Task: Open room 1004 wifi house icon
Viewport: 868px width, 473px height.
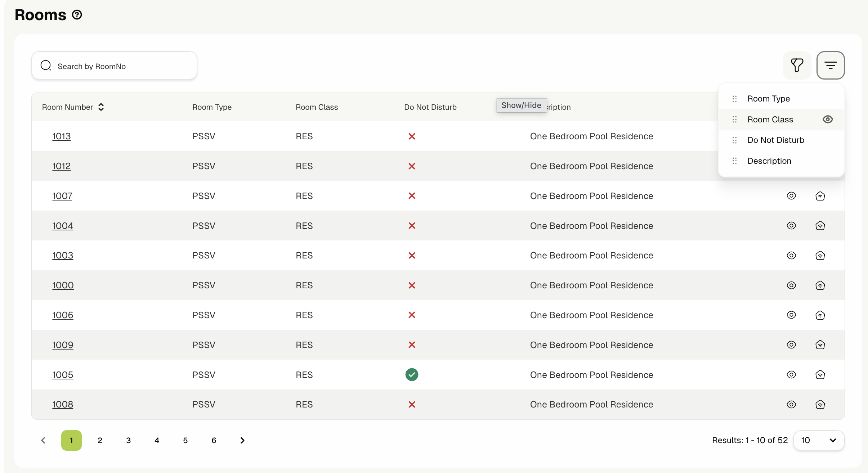Action: point(820,226)
